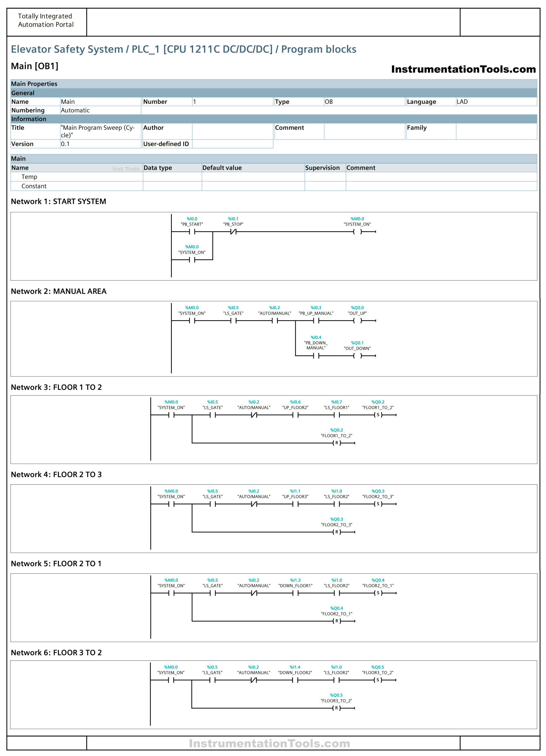The height and width of the screenshot is (756, 546).
Task: Click the FLOOR3_TO_2 set coil
Action: [377, 680]
